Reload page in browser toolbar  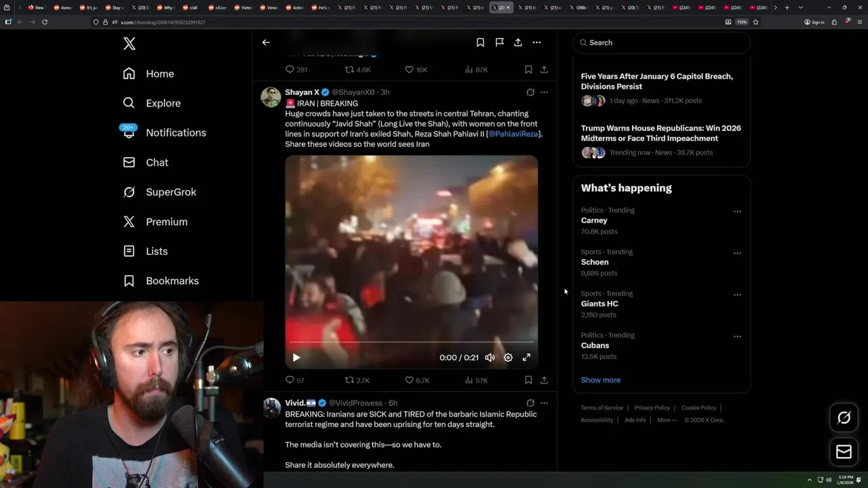pos(45,22)
